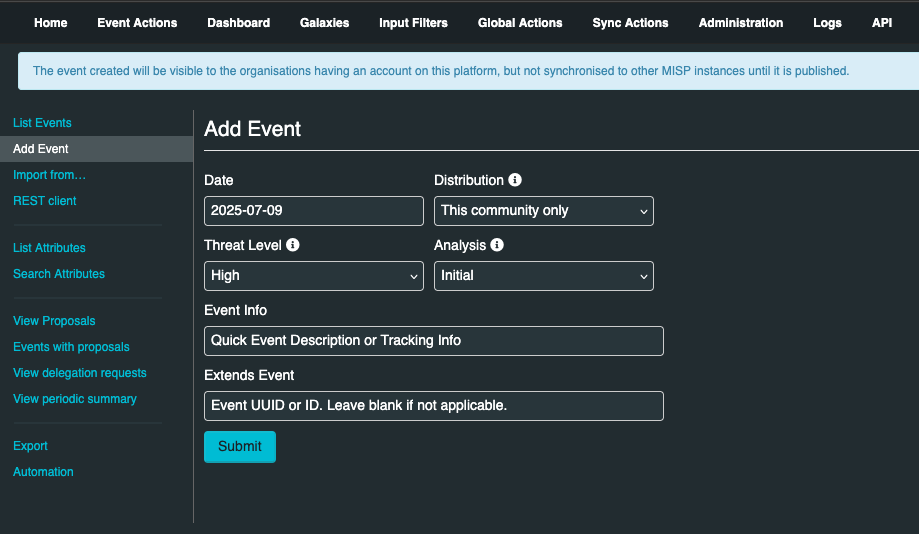This screenshot has width=919, height=534.
Task: Open the Galaxies menu
Action: [324, 22]
